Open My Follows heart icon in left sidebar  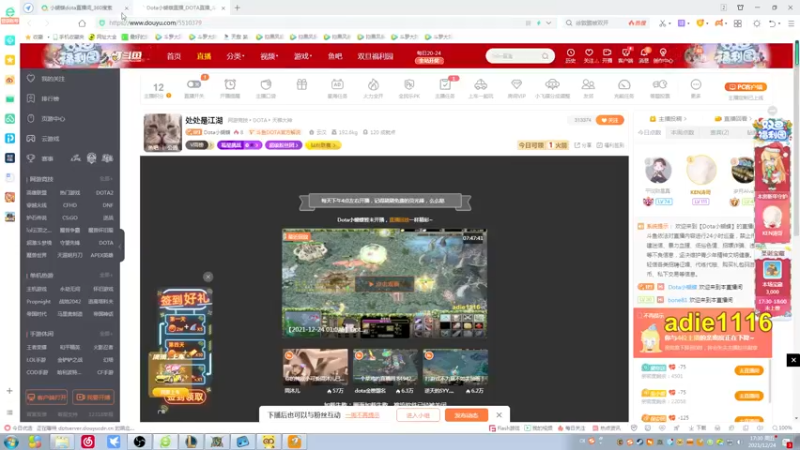coord(31,79)
